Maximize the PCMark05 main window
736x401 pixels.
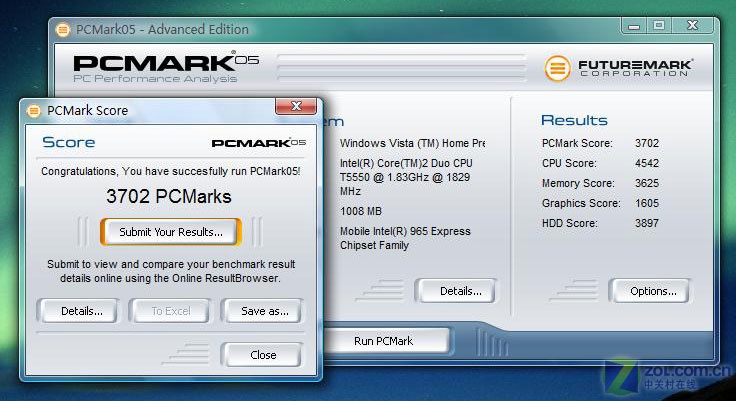point(659,25)
